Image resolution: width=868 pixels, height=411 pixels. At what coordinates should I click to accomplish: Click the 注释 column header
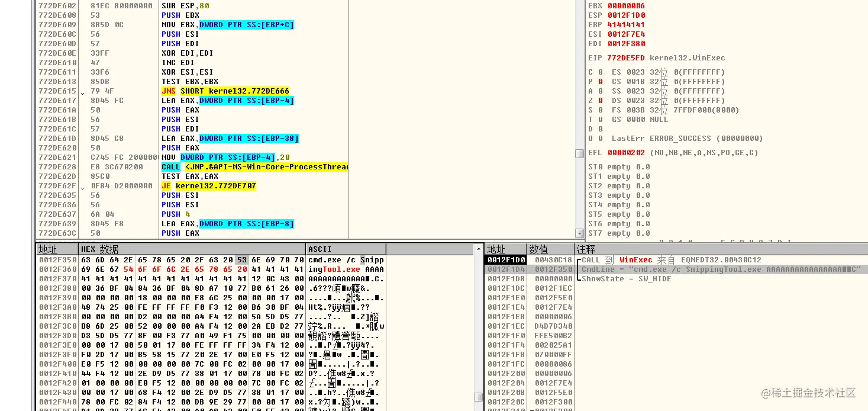[x=721, y=249]
